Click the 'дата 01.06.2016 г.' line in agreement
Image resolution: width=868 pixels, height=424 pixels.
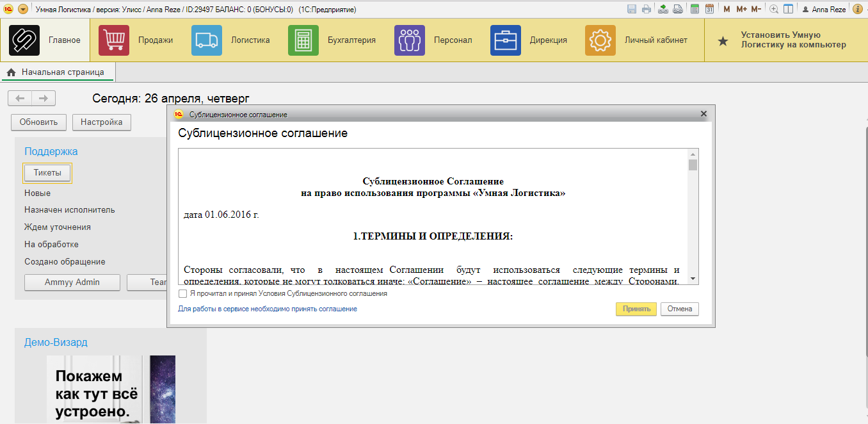pos(221,215)
